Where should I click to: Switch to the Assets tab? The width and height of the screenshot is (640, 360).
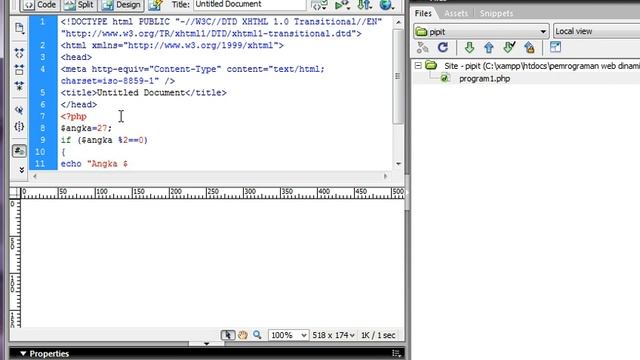tap(456, 13)
